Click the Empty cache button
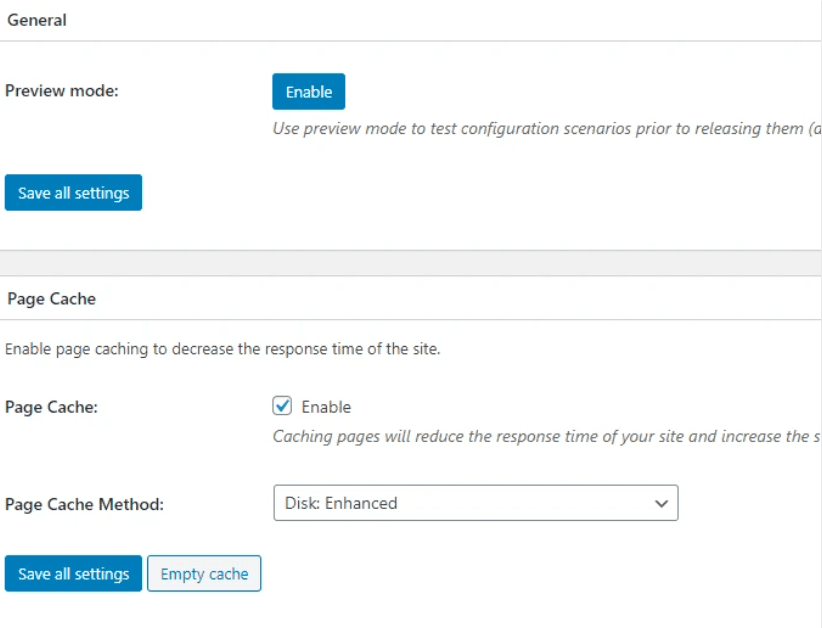 pyautogui.click(x=204, y=574)
